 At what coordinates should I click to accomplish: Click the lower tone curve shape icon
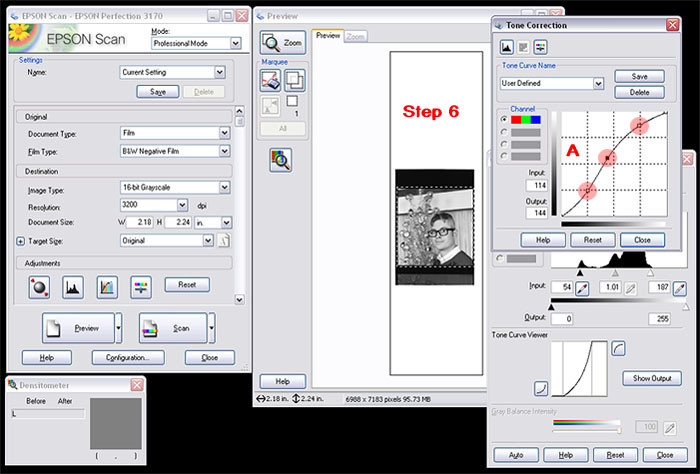[x=541, y=388]
